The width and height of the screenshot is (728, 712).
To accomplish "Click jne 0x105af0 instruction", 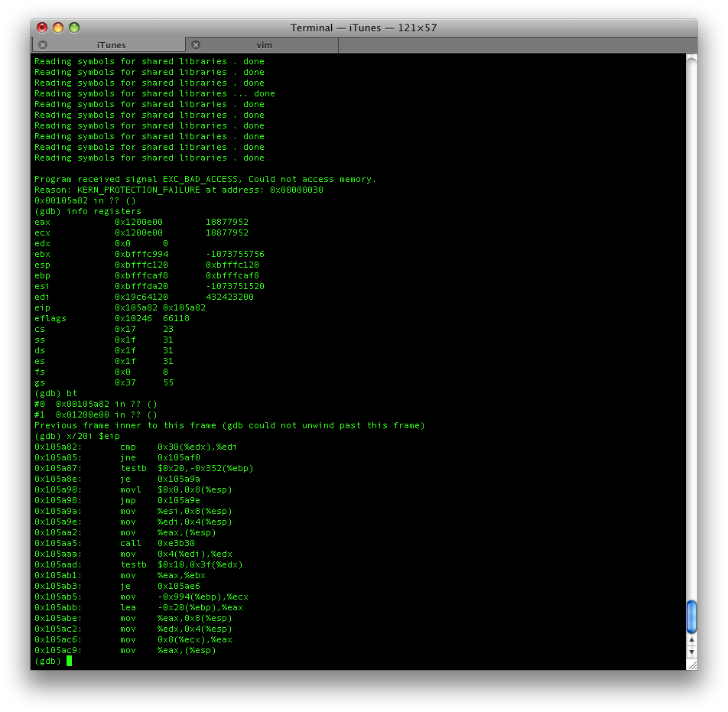I will tap(160, 457).
